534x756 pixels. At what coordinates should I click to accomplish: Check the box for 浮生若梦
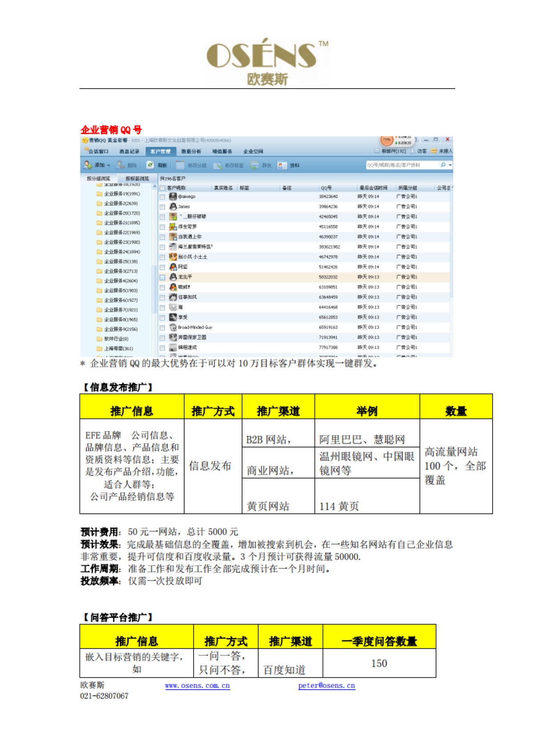tap(162, 227)
